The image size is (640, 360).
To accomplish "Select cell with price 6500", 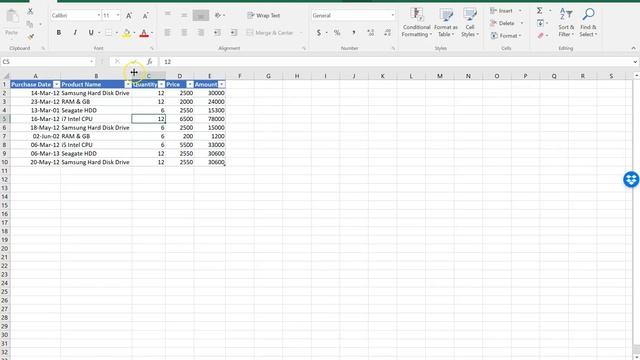I will (180, 119).
